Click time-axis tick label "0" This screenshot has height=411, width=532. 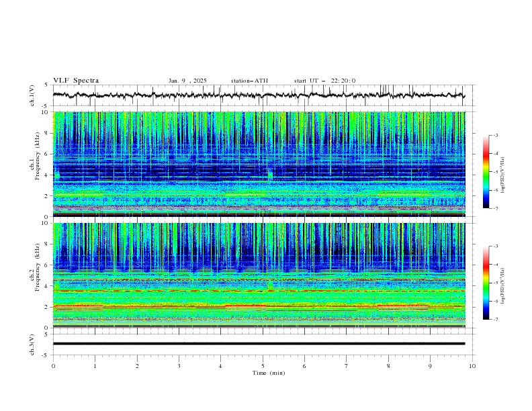coord(53,366)
